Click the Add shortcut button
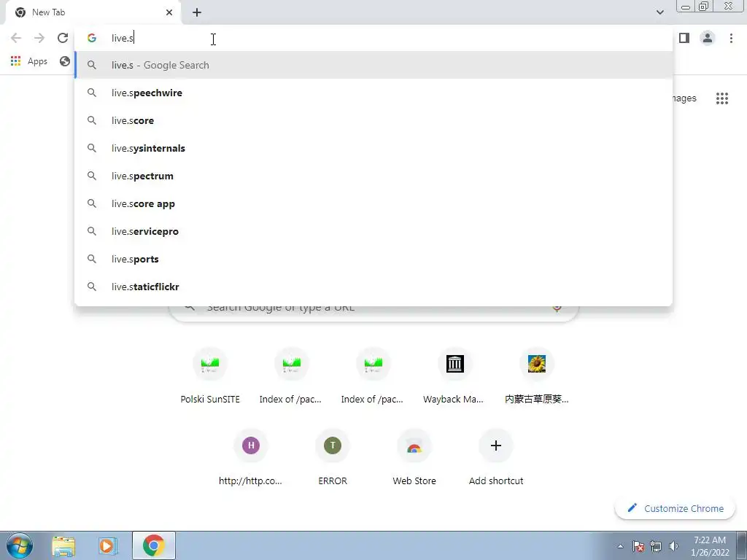 (x=496, y=457)
